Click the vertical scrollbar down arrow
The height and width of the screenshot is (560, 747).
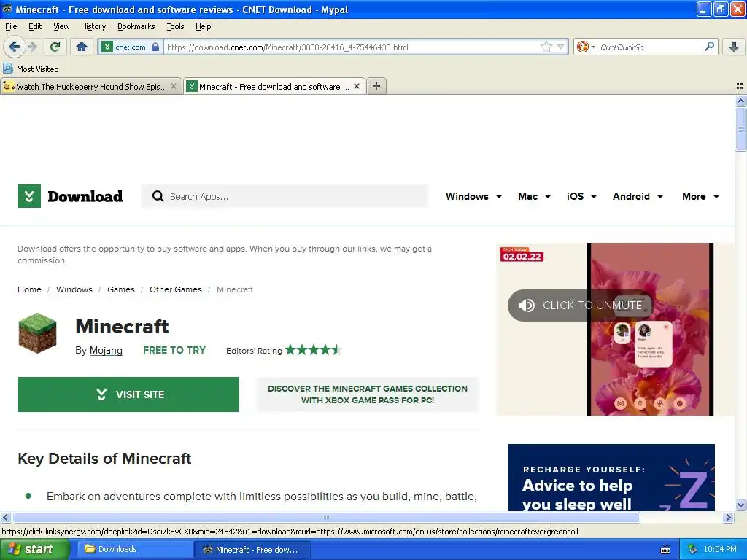[740, 505]
